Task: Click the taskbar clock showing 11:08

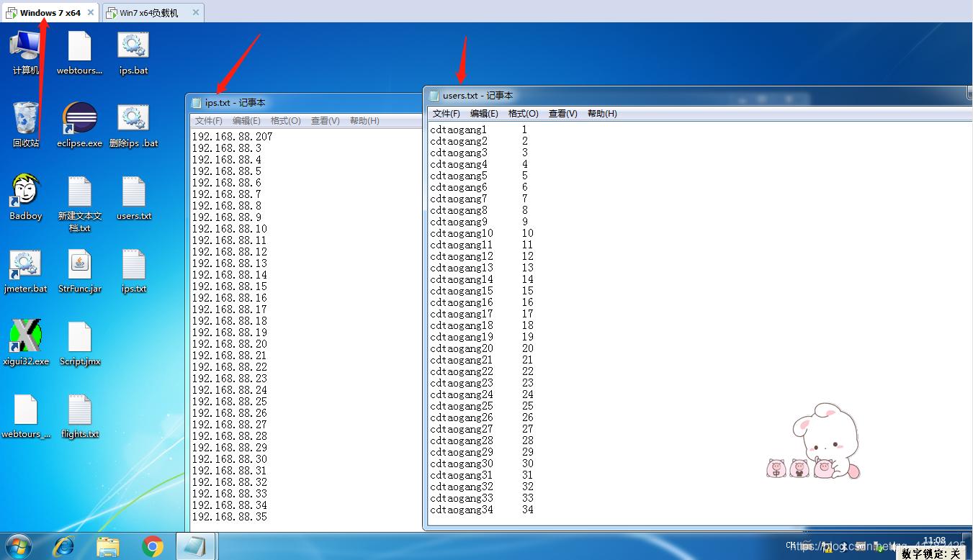Action: pos(934,541)
